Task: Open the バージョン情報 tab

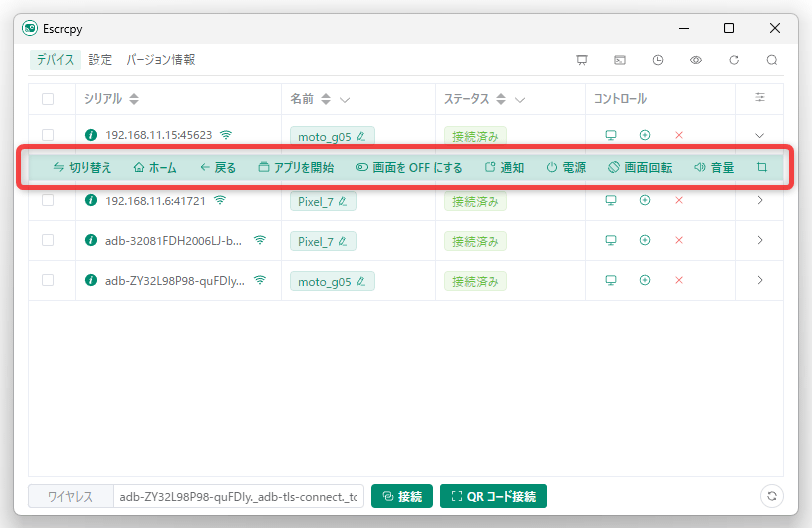Action: 160,60
